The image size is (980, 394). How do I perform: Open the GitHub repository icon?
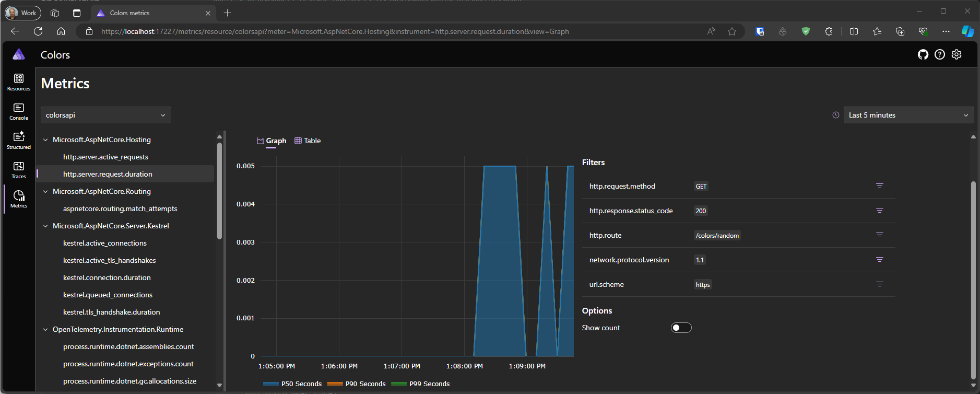click(923, 55)
